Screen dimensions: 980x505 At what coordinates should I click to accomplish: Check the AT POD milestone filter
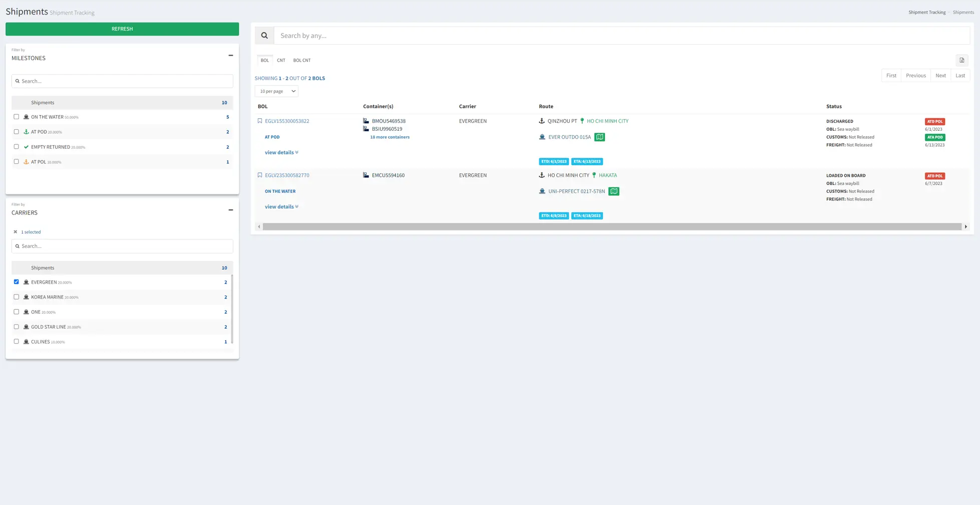[17, 132]
